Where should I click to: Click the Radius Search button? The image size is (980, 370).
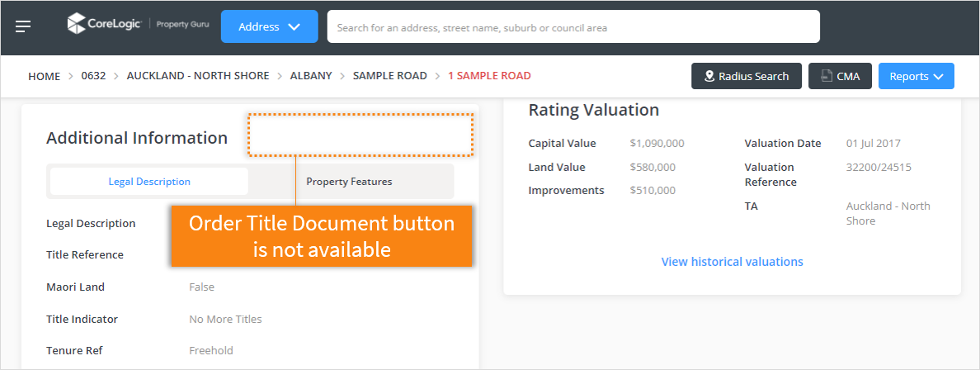pyautogui.click(x=747, y=76)
